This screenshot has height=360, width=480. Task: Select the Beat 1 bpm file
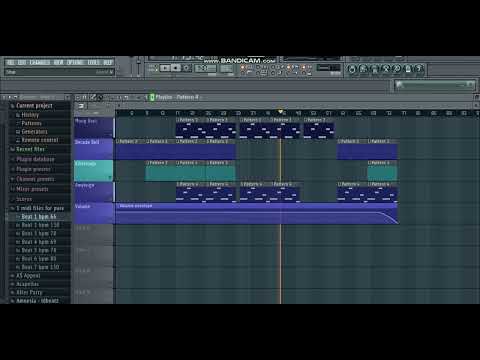coord(39,217)
